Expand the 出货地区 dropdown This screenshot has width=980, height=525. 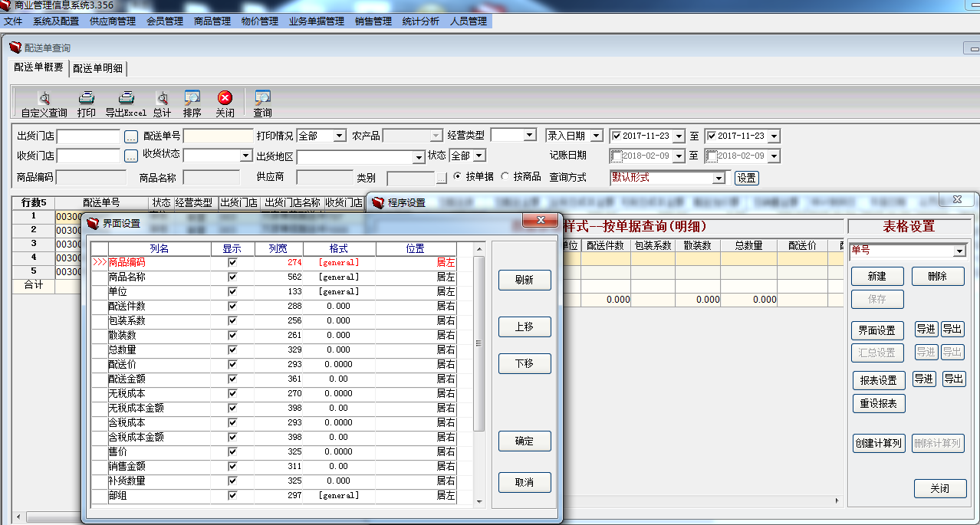tap(419, 157)
